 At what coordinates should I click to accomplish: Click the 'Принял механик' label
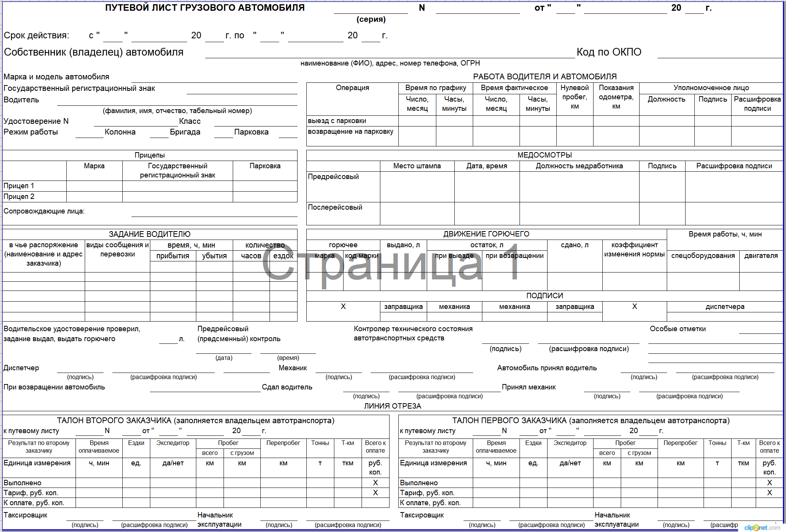click(529, 387)
